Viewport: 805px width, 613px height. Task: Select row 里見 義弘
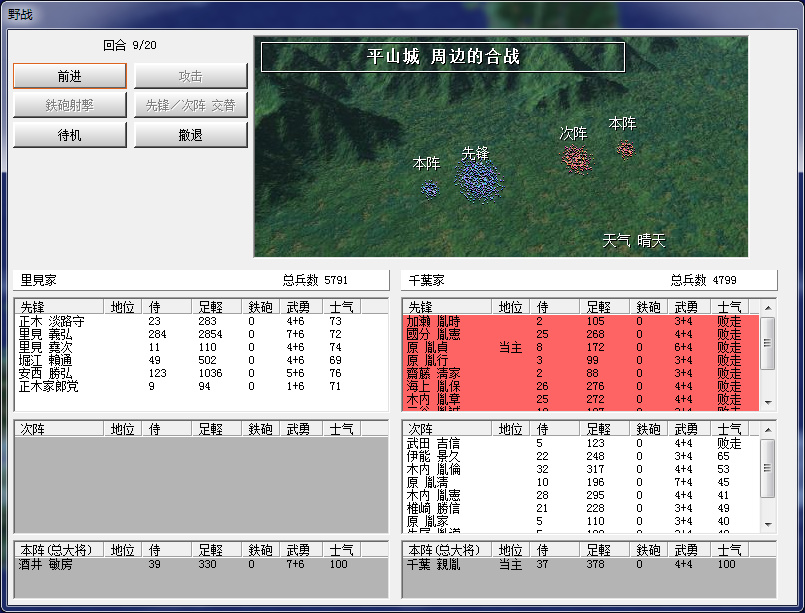[x=201, y=334]
